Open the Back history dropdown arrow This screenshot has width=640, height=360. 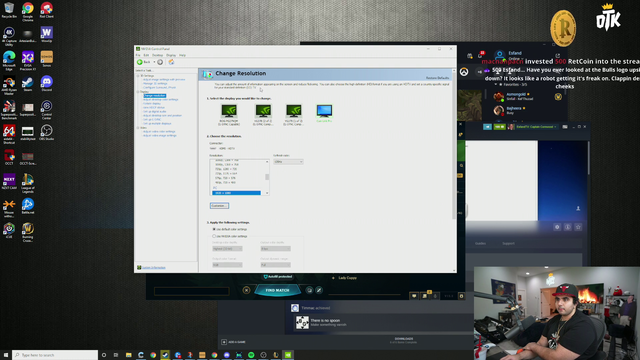[154, 62]
